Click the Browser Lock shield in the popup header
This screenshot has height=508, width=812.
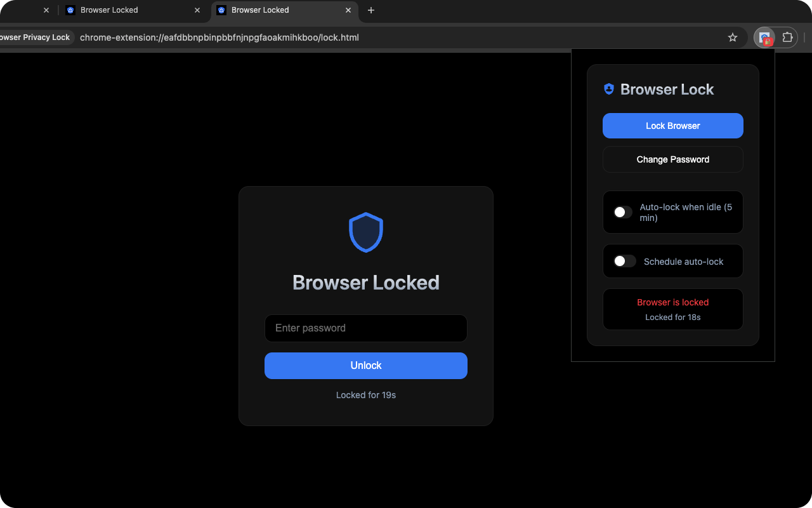coord(608,89)
